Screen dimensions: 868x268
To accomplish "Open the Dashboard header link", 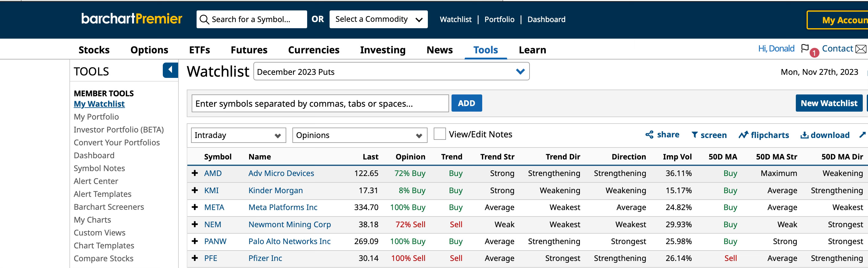I will 546,19.
